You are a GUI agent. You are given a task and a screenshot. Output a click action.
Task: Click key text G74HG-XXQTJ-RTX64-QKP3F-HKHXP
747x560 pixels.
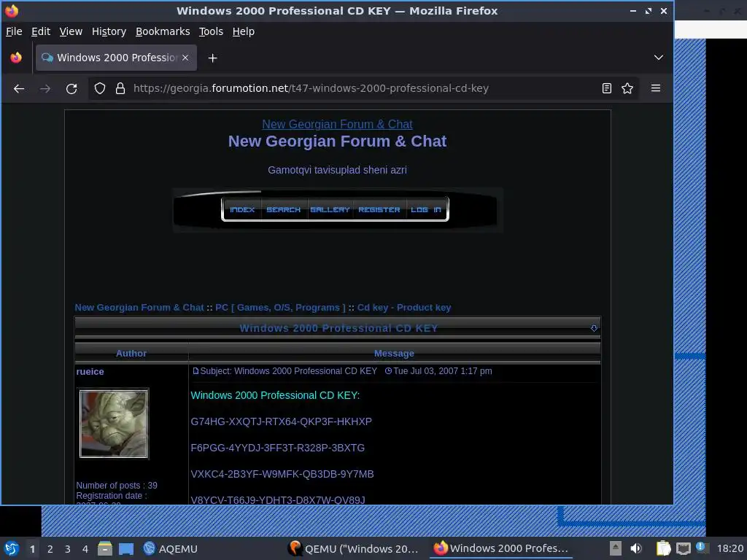click(281, 421)
